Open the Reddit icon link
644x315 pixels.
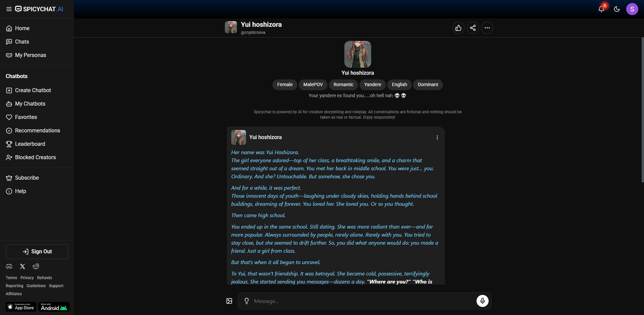click(36, 266)
